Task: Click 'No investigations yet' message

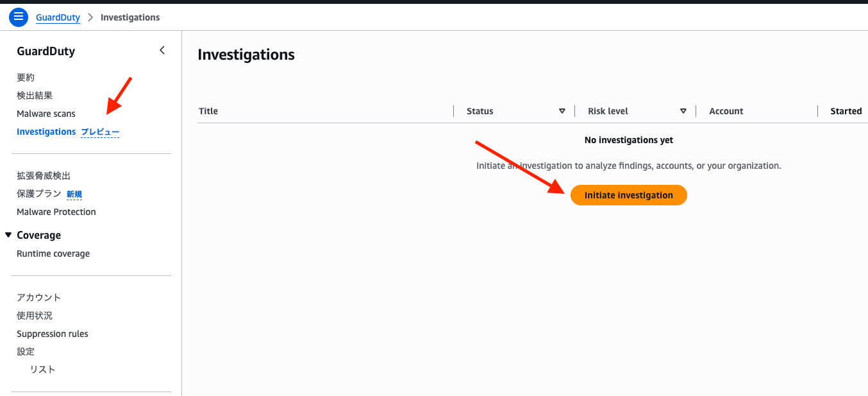Action: [x=629, y=140]
